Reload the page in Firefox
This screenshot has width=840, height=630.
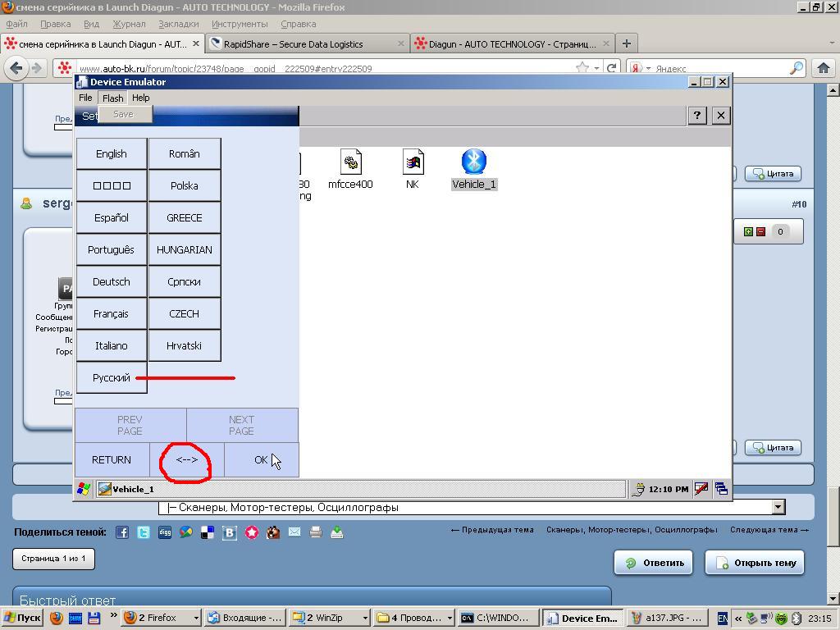610,68
